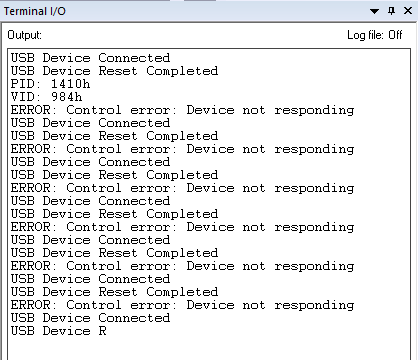Image resolution: width=420 pixels, height=360 pixels.
Task: Click the bottommost Device not responding error line
Action: [182, 305]
